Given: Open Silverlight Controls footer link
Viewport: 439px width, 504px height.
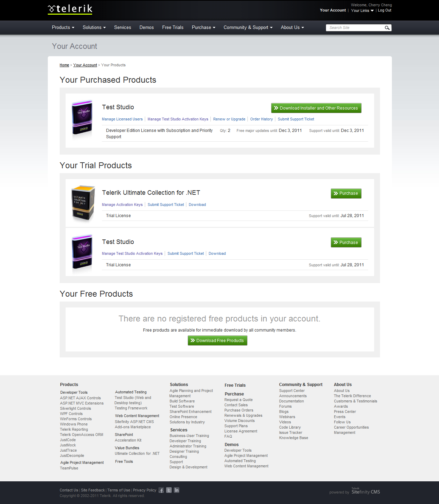Looking at the screenshot, I should pyautogui.click(x=75, y=408).
